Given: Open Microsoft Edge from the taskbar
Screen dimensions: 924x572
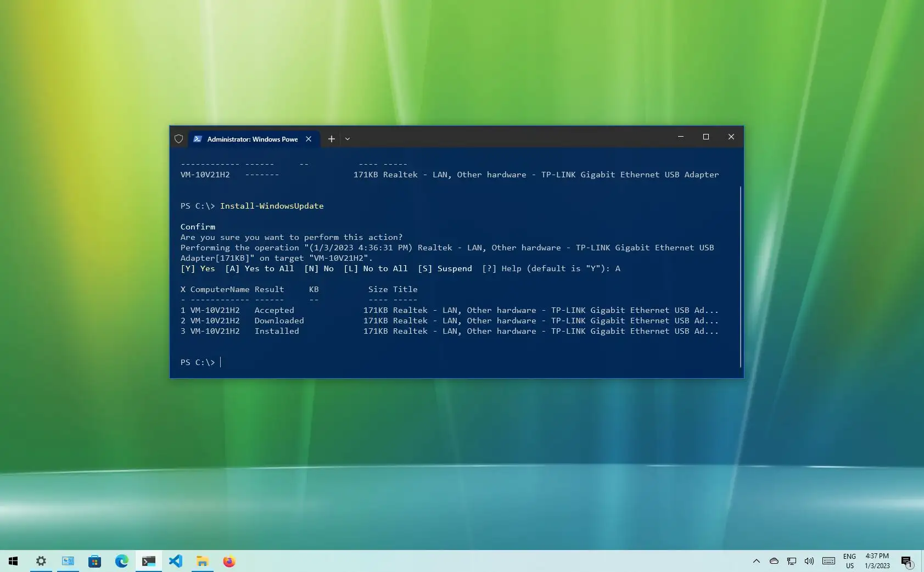Looking at the screenshot, I should point(121,561).
